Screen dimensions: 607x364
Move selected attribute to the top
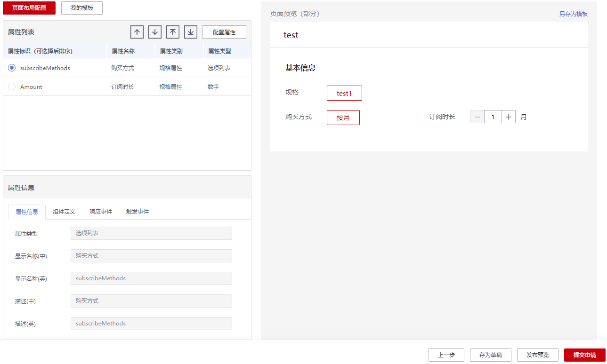pyautogui.click(x=173, y=32)
